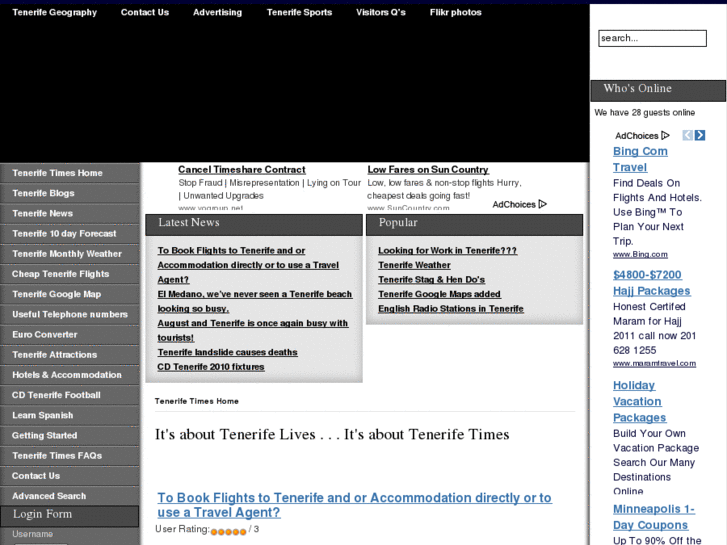The image size is (727, 545).
Task: Open Euro Converter
Action: coord(70,334)
